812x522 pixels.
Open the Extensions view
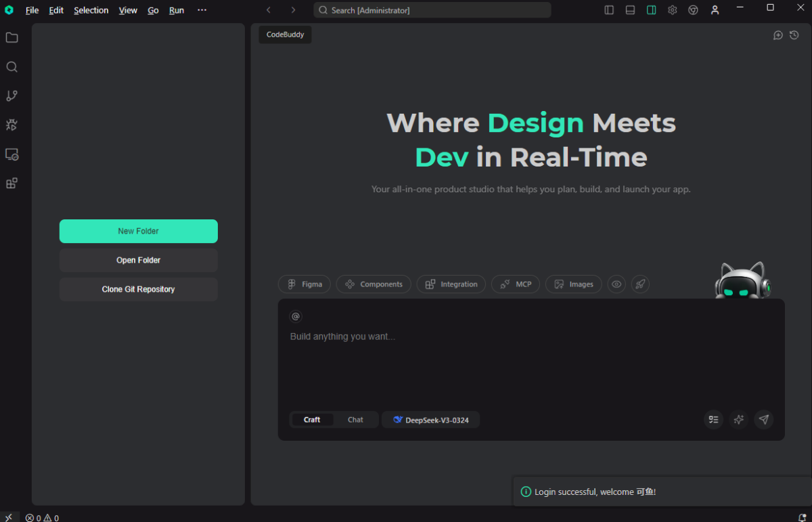pyautogui.click(x=12, y=183)
